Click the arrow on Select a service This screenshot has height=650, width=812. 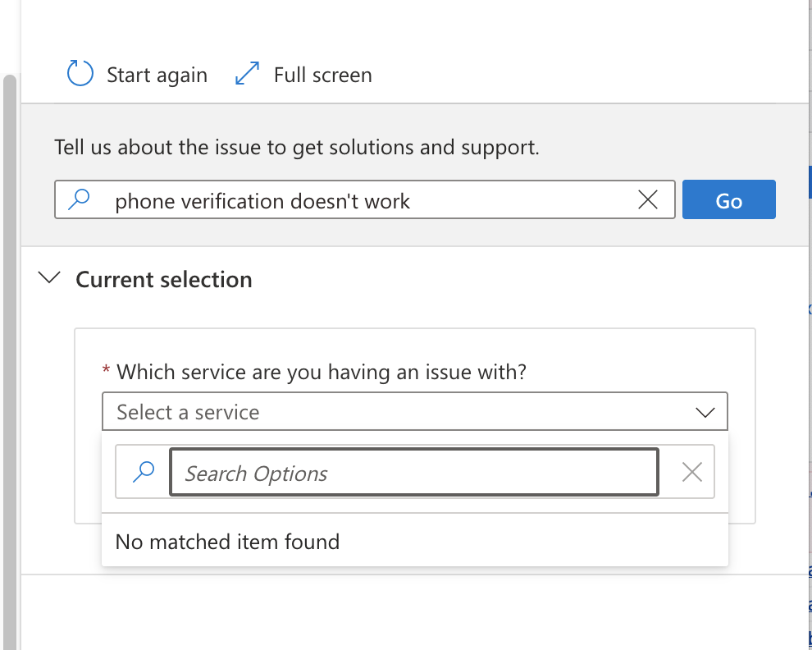705,413
